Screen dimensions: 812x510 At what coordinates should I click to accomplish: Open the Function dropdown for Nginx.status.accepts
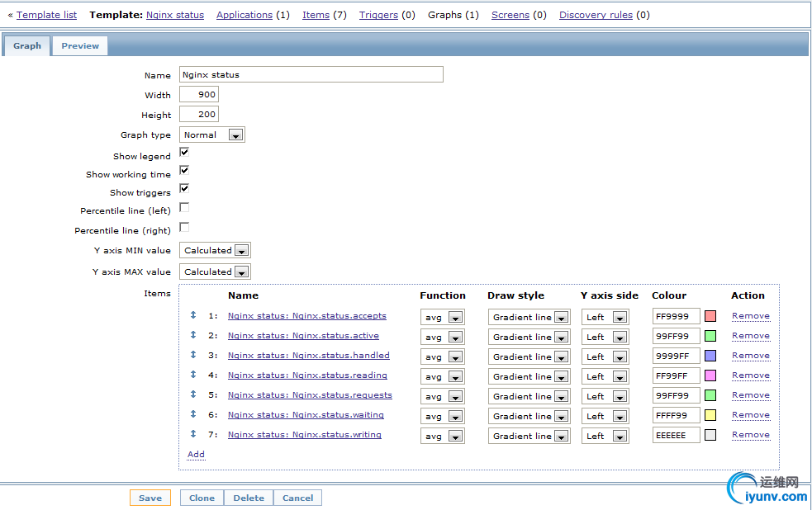[x=442, y=317]
